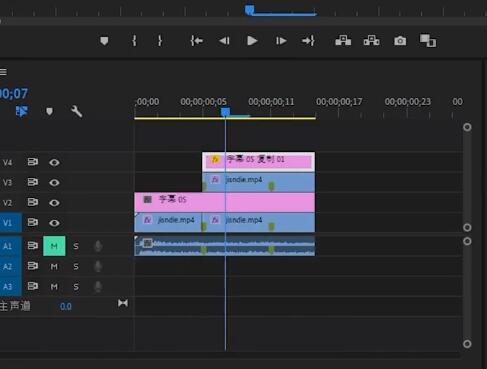Screen dimensions: 487x369
Task: Toggle sync lock on track V3
Action: [x=32, y=182]
